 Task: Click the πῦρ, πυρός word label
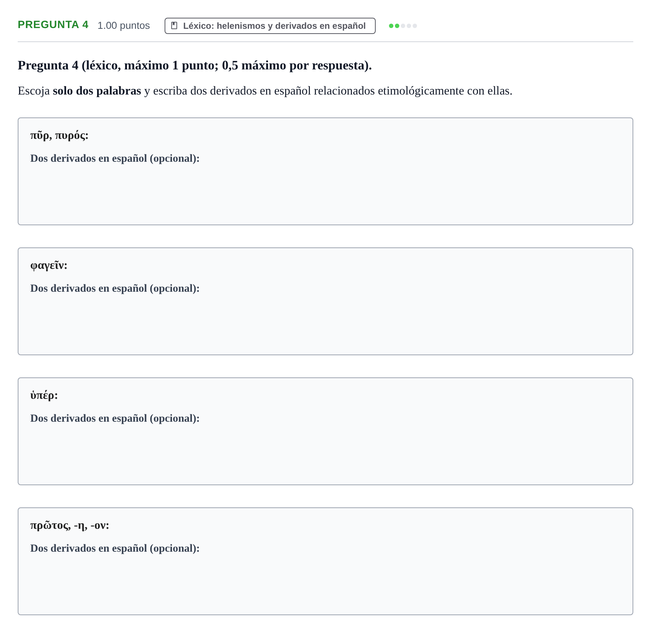click(59, 136)
